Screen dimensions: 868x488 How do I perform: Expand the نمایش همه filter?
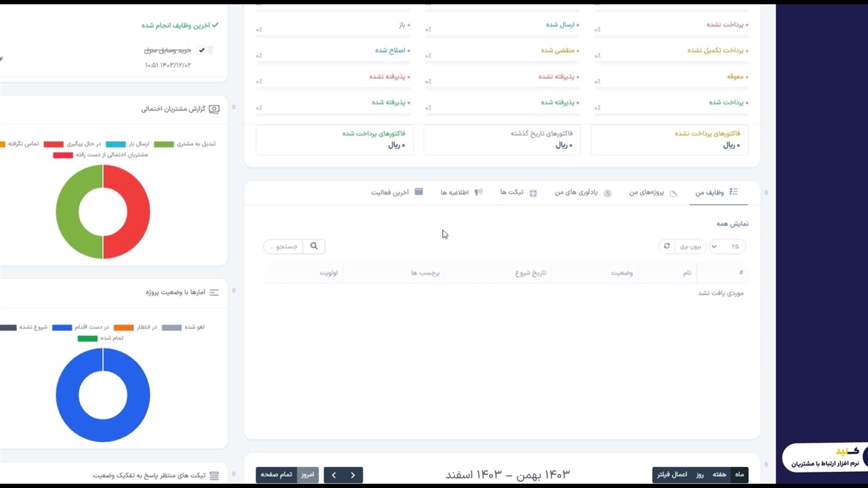click(x=732, y=224)
